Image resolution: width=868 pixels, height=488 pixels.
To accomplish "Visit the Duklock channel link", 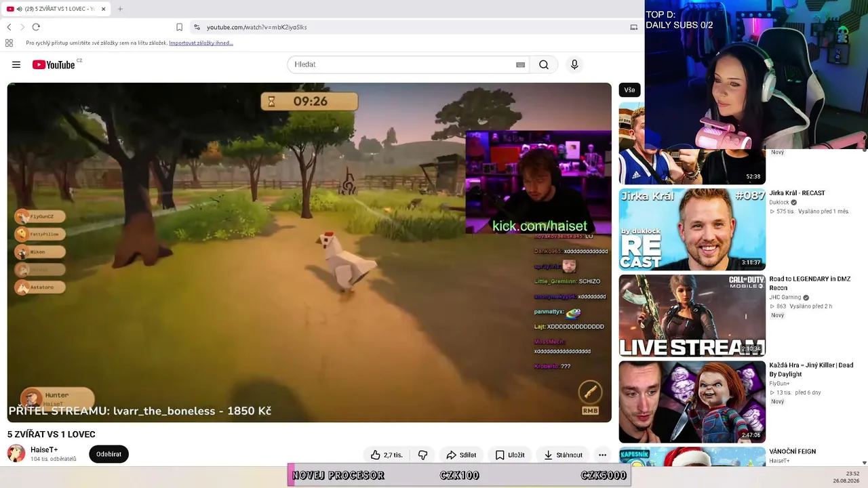I will 779,202.
